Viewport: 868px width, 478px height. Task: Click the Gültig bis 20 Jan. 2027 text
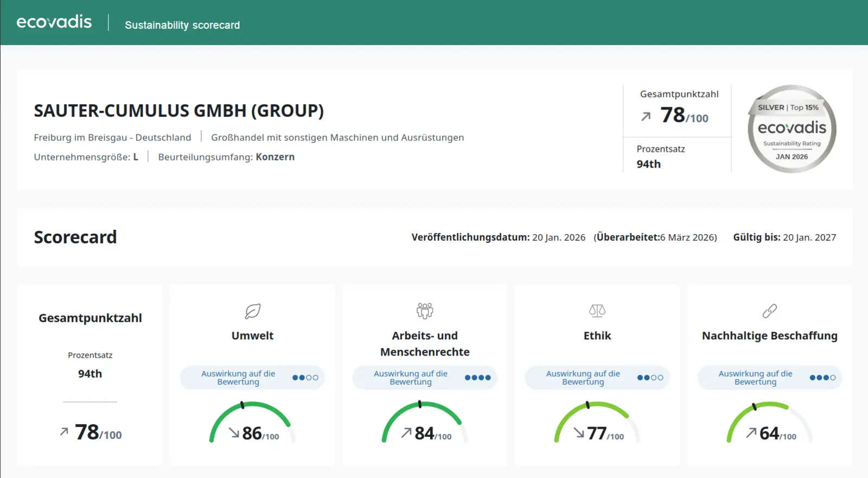click(784, 237)
